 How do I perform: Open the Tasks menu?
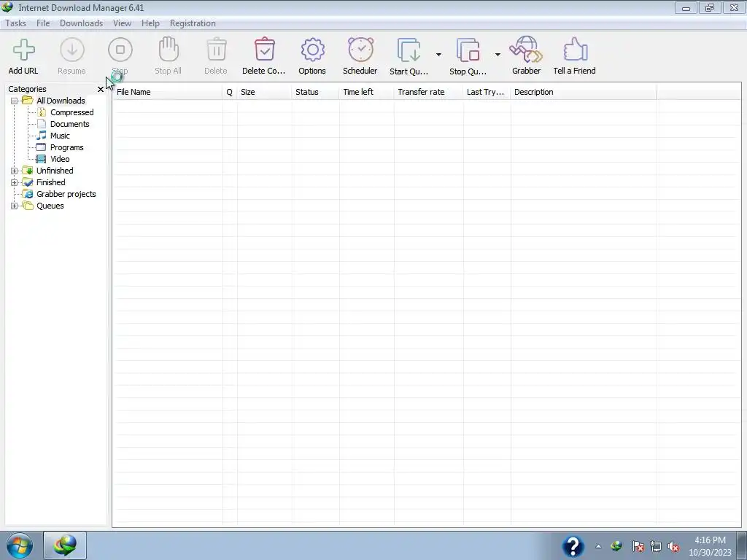coord(16,23)
